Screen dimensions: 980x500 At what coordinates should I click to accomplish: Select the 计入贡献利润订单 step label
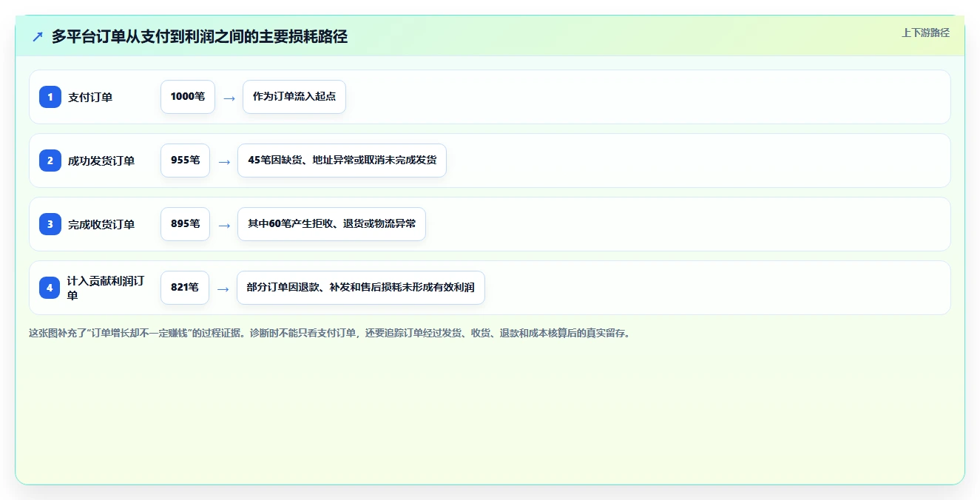pos(106,288)
